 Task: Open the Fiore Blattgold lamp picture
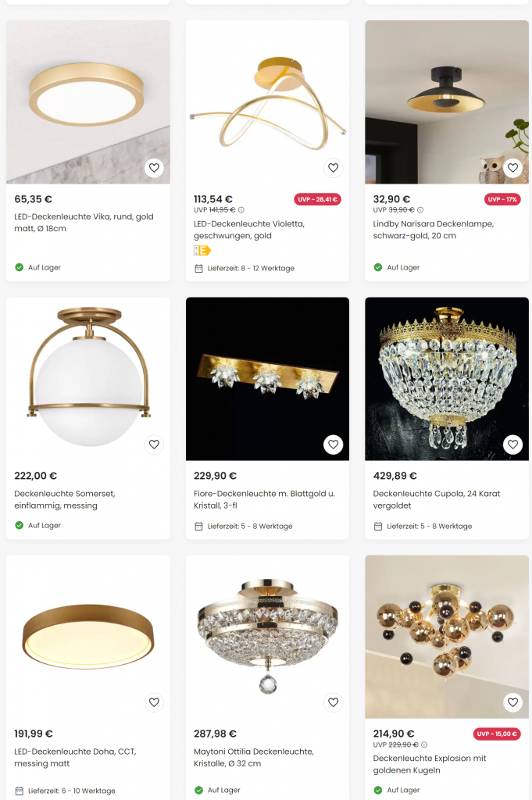(x=267, y=379)
